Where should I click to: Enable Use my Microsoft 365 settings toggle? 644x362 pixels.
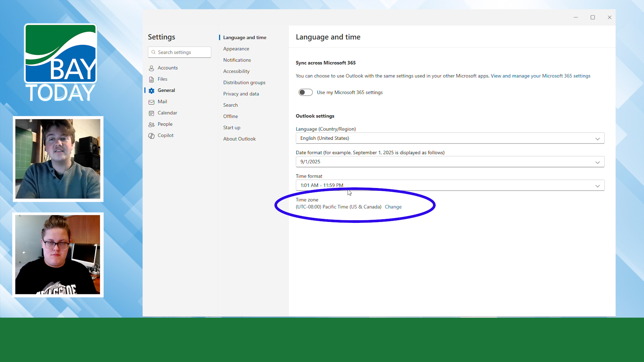(x=305, y=93)
